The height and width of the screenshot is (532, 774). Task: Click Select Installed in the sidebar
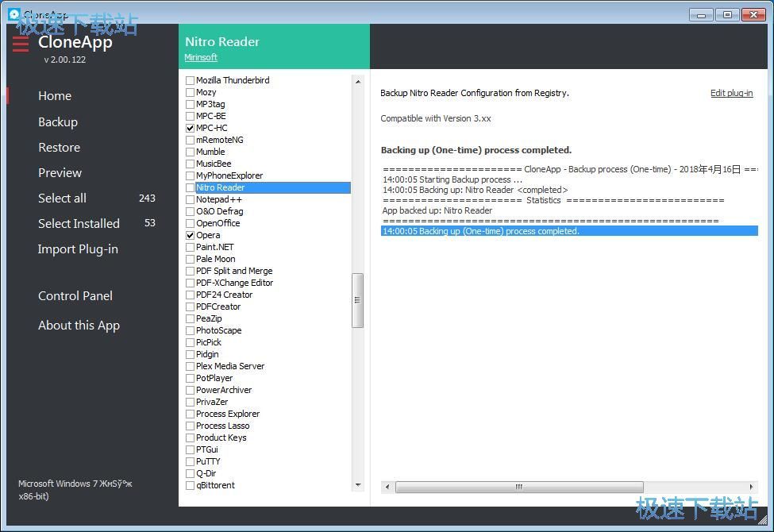coord(79,224)
